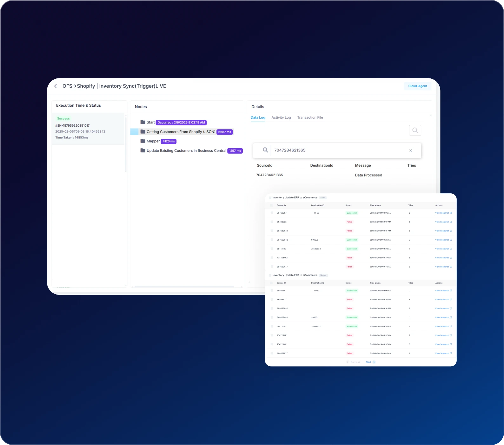The height and width of the screenshot is (445, 504).
Task: Click the folder icon of the Mapper node
Action: pos(143,141)
